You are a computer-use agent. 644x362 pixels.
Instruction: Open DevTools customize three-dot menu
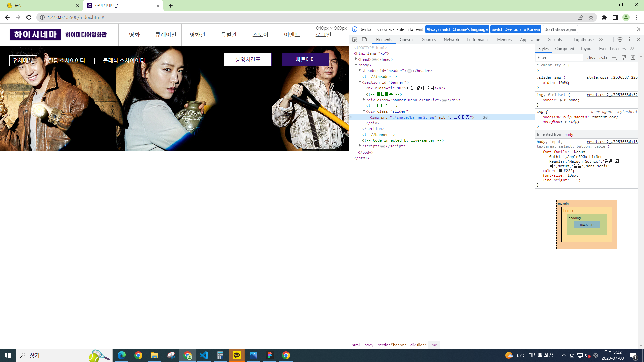[x=629, y=39]
